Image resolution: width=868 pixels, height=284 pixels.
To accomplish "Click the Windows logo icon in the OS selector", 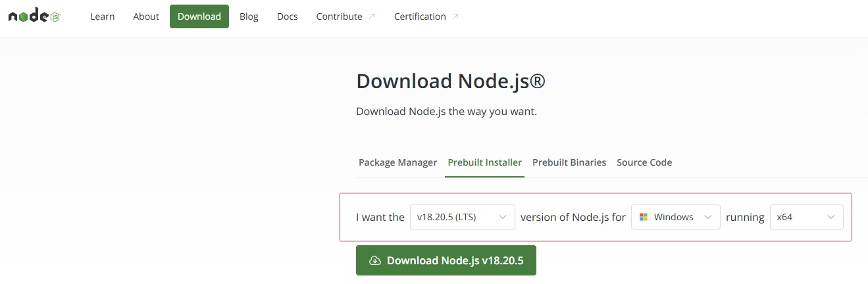I will click(x=644, y=217).
